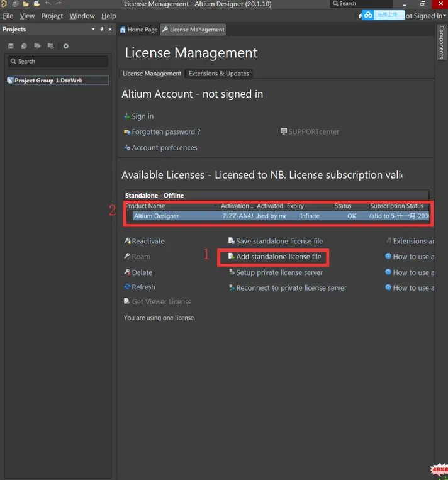
Task: Click the open folder icon in title bar
Action: coord(26,4)
